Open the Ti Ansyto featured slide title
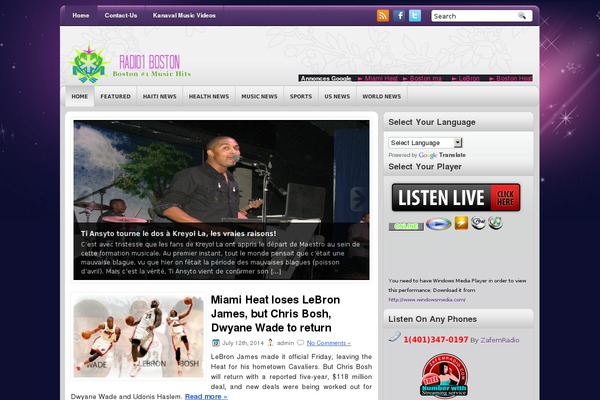600x400 pixels. click(178, 233)
